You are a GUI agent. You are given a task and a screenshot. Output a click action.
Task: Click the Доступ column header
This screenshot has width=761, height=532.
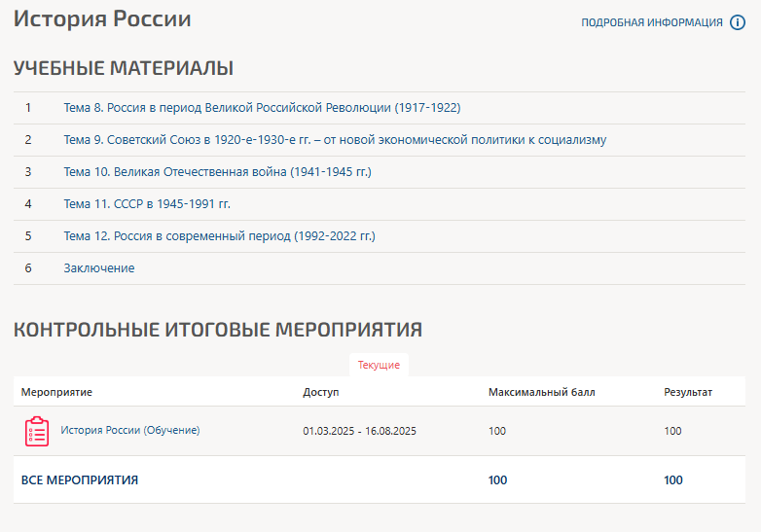click(321, 392)
